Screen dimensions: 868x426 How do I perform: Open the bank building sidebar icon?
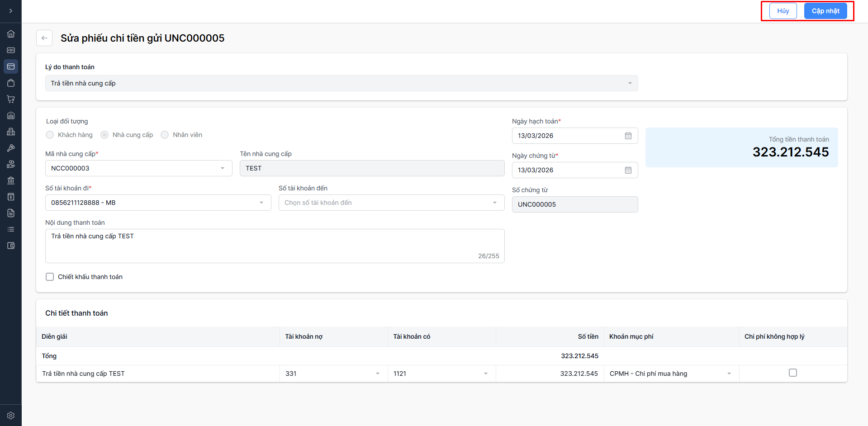pos(11,180)
